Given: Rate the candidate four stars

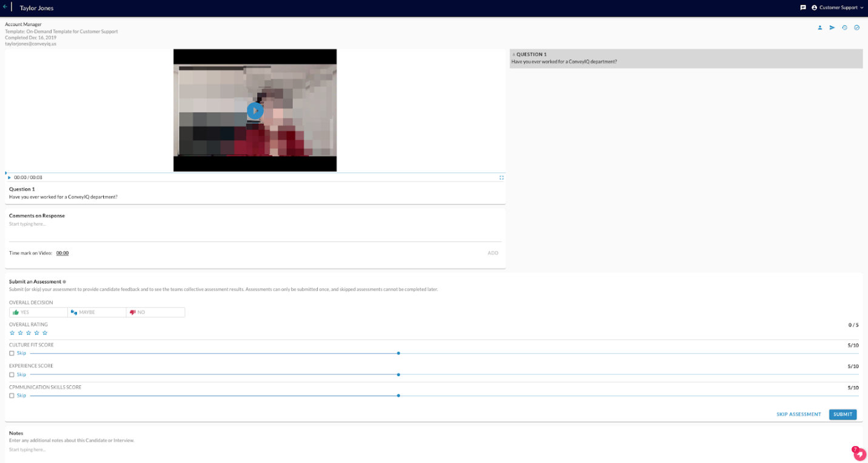Looking at the screenshot, I should click(36, 333).
